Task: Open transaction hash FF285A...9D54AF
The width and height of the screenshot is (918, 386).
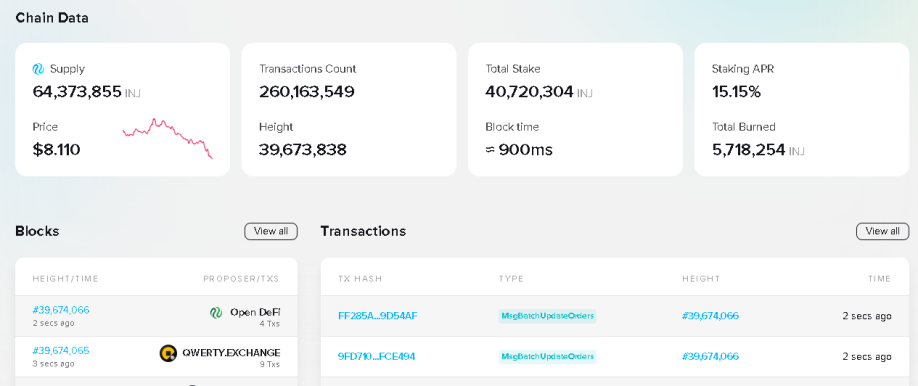Action: [378, 316]
